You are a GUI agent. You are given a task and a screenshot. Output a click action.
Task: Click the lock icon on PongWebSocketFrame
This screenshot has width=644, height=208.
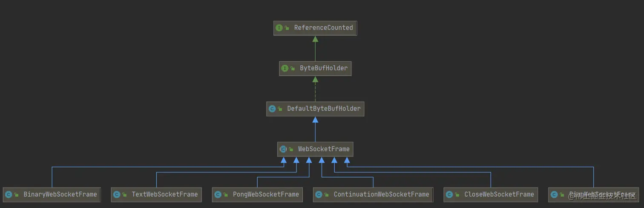pyautogui.click(x=226, y=195)
